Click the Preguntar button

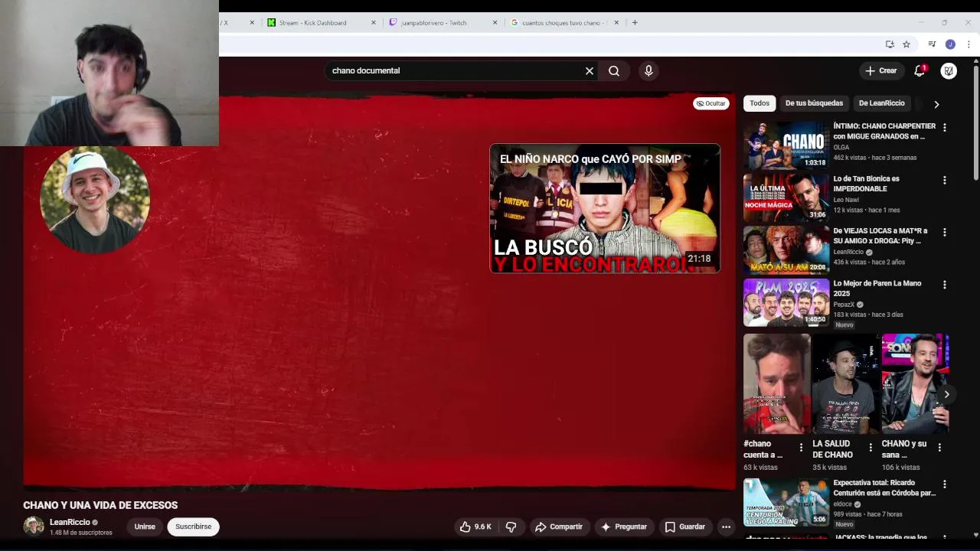(624, 527)
